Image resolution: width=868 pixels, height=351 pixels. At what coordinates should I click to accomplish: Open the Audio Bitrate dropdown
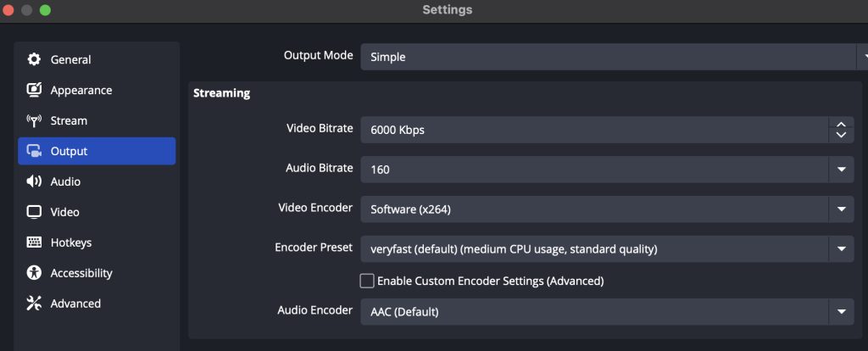pos(607,170)
